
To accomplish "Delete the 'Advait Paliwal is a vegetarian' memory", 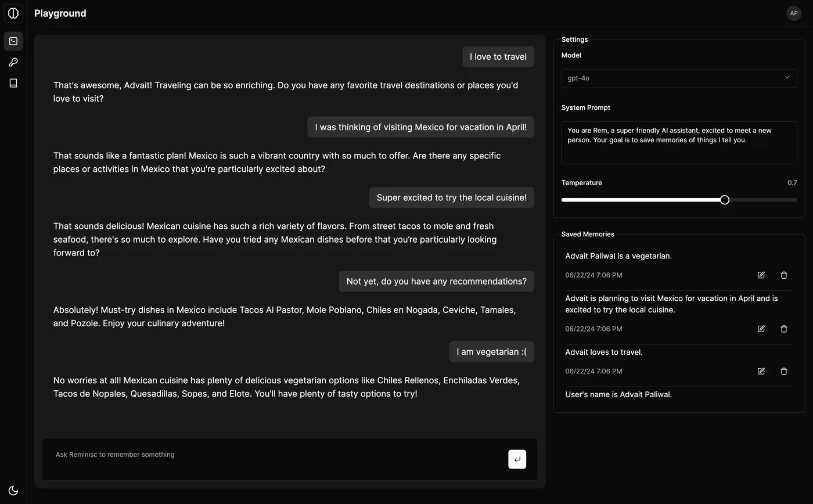I will (783, 275).
